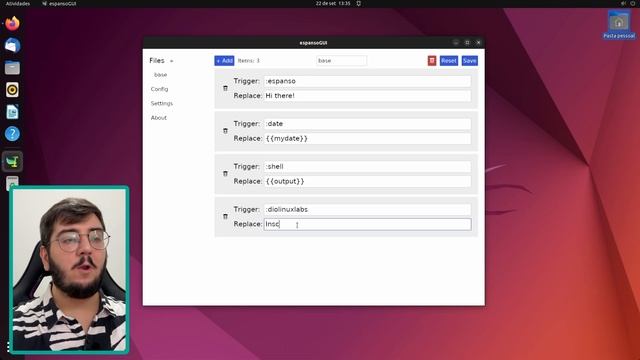The image size is (640, 360).
Task: Click the file name field showing base
Action: [341, 61]
